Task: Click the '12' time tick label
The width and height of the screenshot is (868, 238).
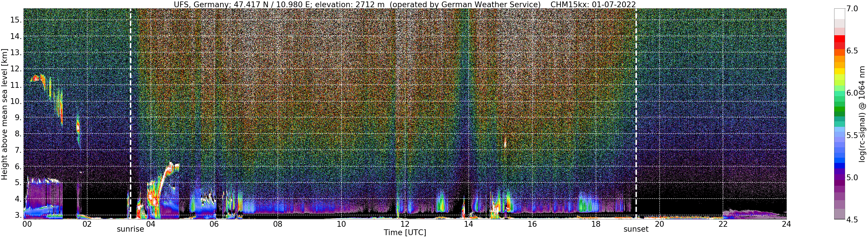Action: click(x=405, y=224)
